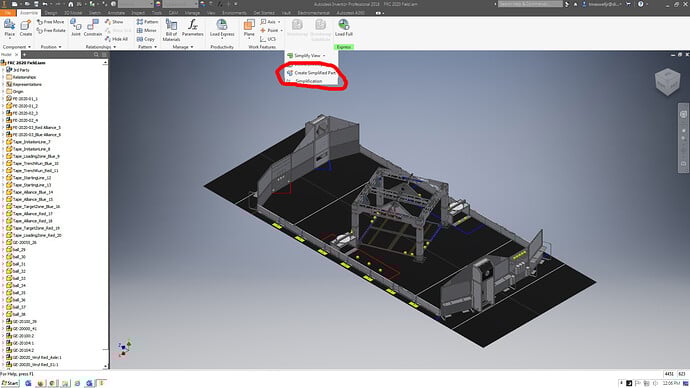Image resolution: width=690 pixels, height=388 pixels.
Task: Click the Free Rotate button
Action: (51, 30)
